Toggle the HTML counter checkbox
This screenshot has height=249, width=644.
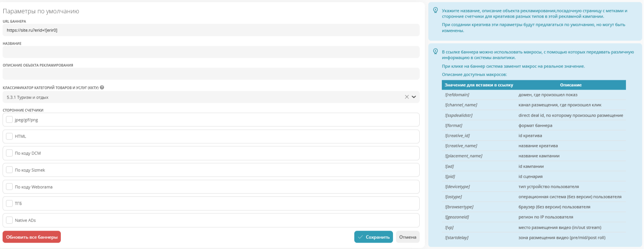tap(9, 136)
